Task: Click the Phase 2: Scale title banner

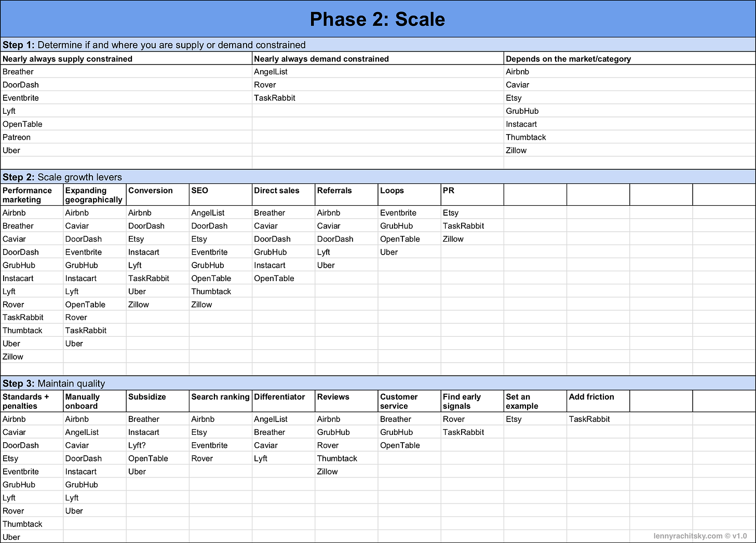Action: 377,19
